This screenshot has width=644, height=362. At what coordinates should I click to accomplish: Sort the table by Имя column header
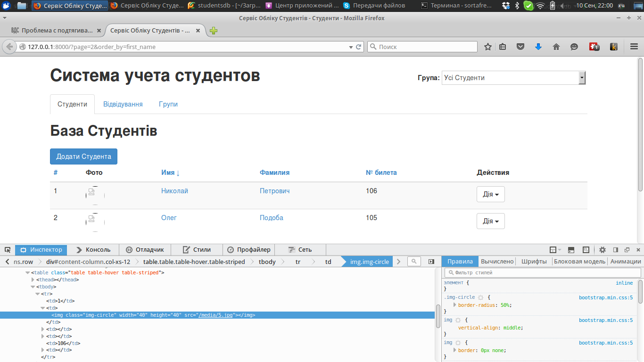click(171, 173)
